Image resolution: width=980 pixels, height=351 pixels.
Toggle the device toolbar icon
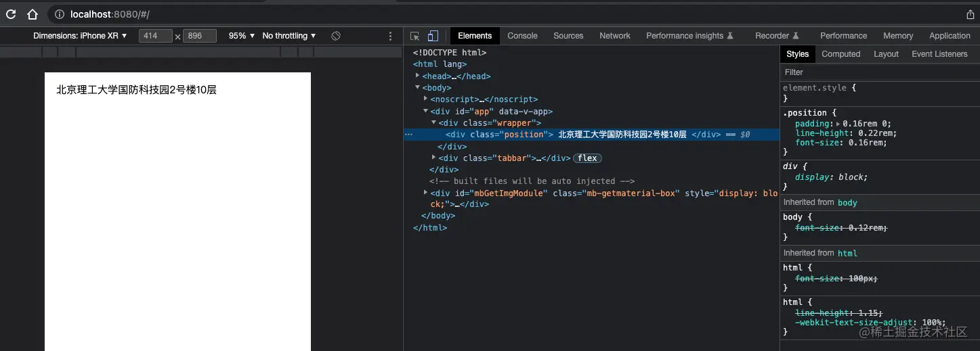[x=433, y=36]
